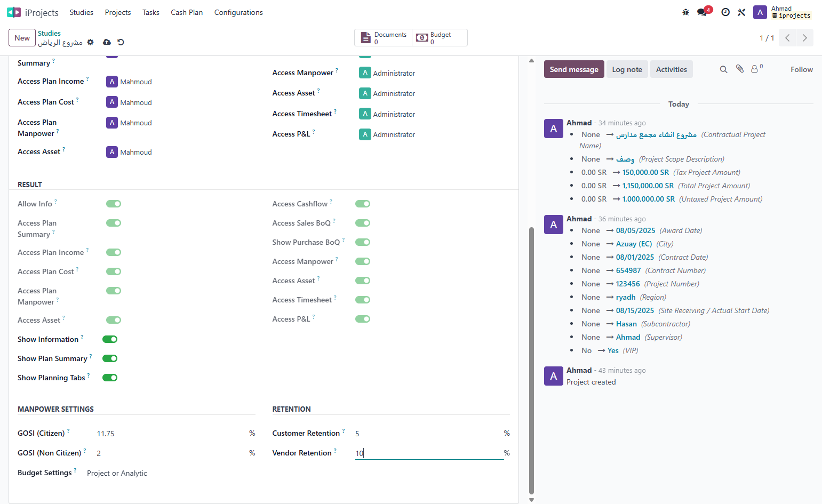
Task: Open the conversations icon with red badge
Action: pos(703,12)
